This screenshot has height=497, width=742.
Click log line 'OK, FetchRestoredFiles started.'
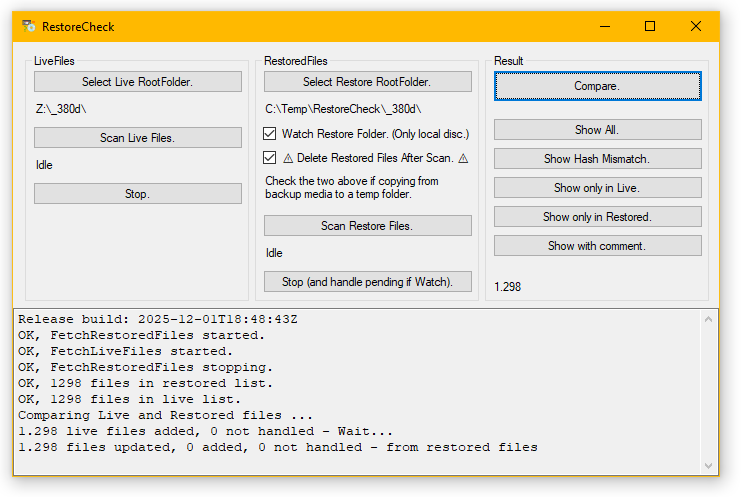pyautogui.click(x=141, y=335)
